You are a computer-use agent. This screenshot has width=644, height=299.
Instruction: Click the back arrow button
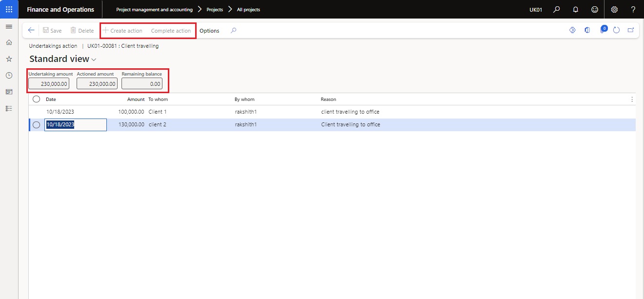[31, 30]
